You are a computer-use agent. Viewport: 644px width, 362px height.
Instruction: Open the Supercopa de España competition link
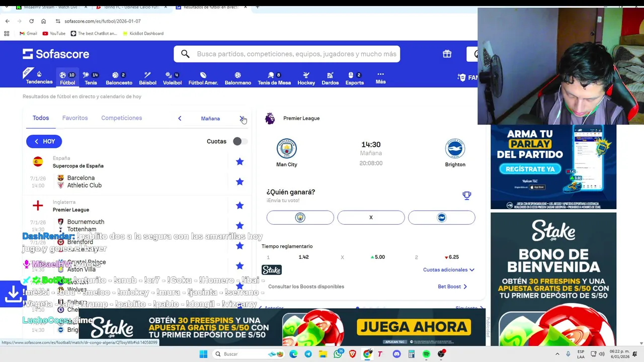[x=78, y=166]
